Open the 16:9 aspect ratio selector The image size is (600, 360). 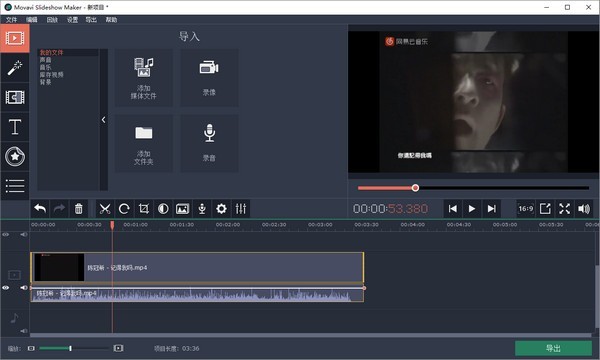(526, 209)
